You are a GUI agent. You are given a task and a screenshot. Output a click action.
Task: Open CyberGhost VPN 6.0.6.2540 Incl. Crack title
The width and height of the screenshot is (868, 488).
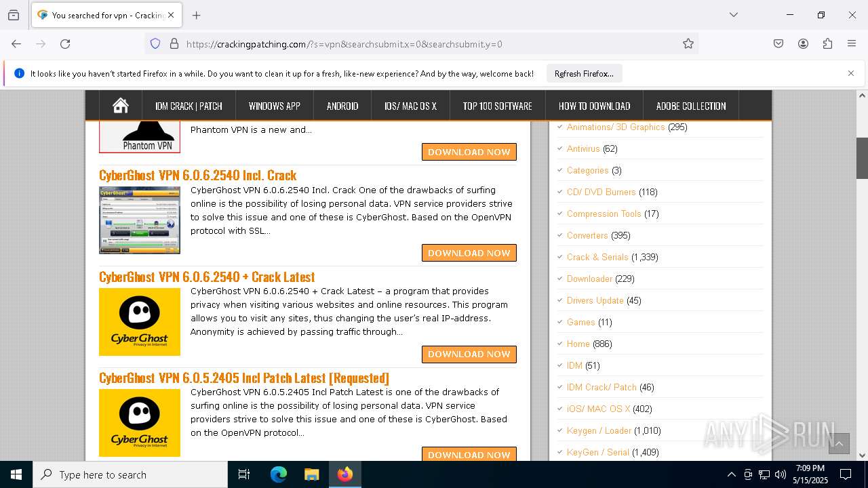[198, 175]
